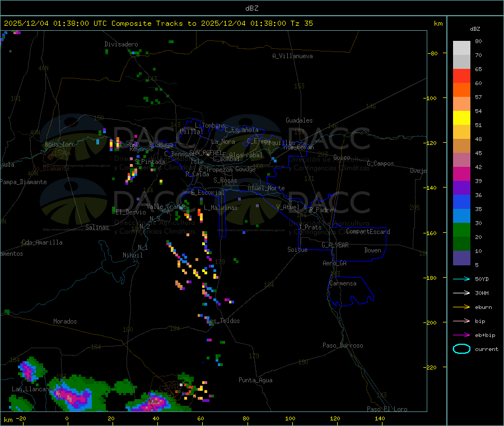
Task: Click the Agua_Toro map label
Action: pos(60,144)
